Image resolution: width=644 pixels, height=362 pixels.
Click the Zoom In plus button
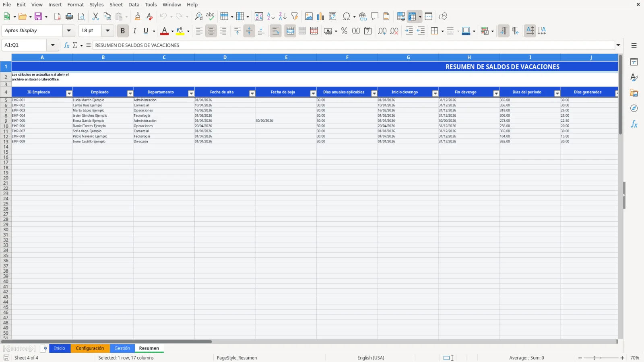tap(622, 358)
